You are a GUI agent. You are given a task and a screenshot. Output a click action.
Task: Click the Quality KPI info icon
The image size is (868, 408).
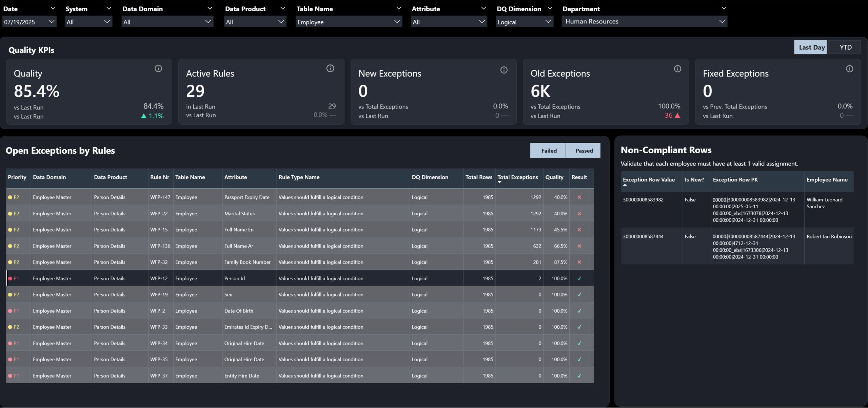[x=158, y=68]
